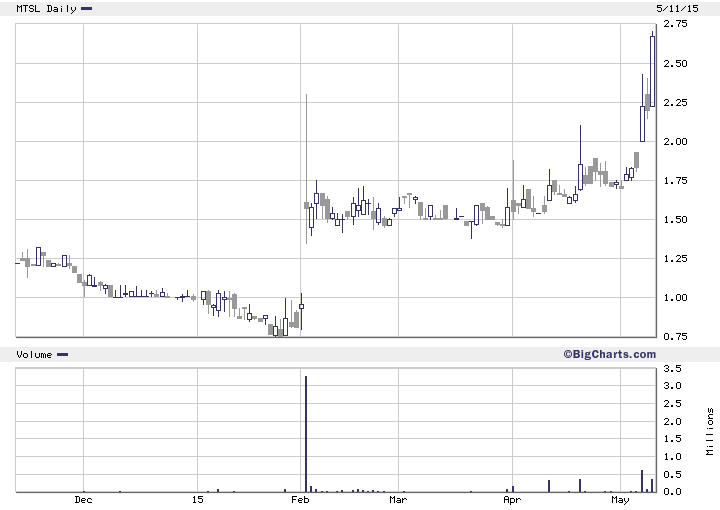Click the 2.5 volume axis label

672,404
